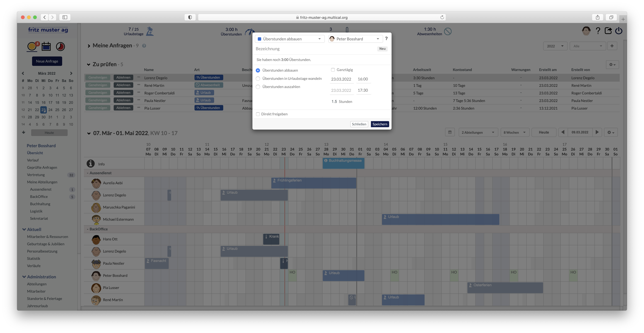
Task: Open Geprüfte Anfragen in sidebar
Action: pos(42,167)
